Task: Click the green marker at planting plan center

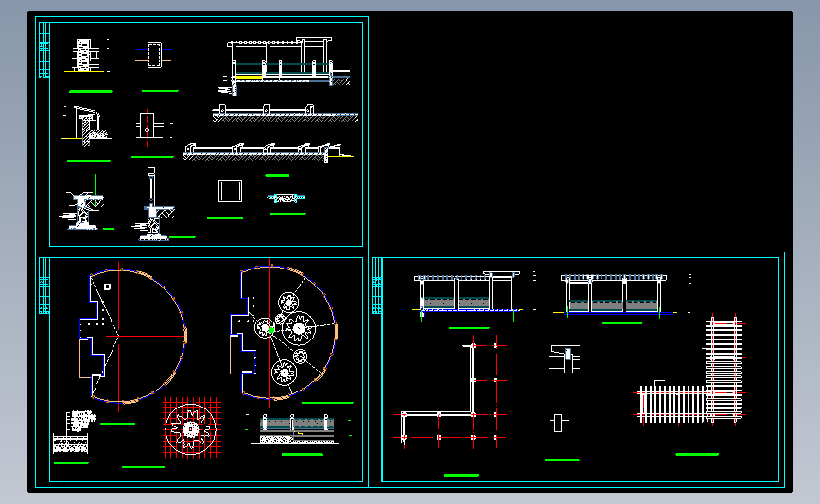Action: (271, 330)
